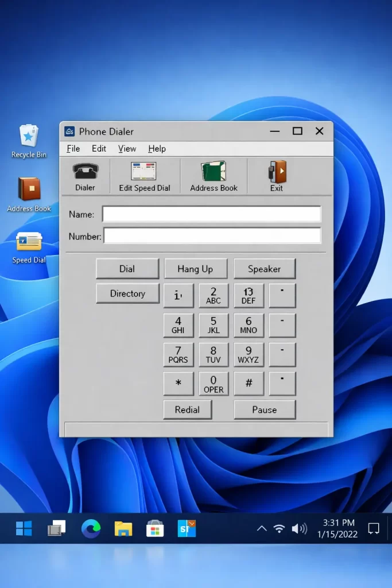Screen dimensions: 392x588
Task: Show hidden tray icons chevron
Action: pyautogui.click(x=262, y=528)
